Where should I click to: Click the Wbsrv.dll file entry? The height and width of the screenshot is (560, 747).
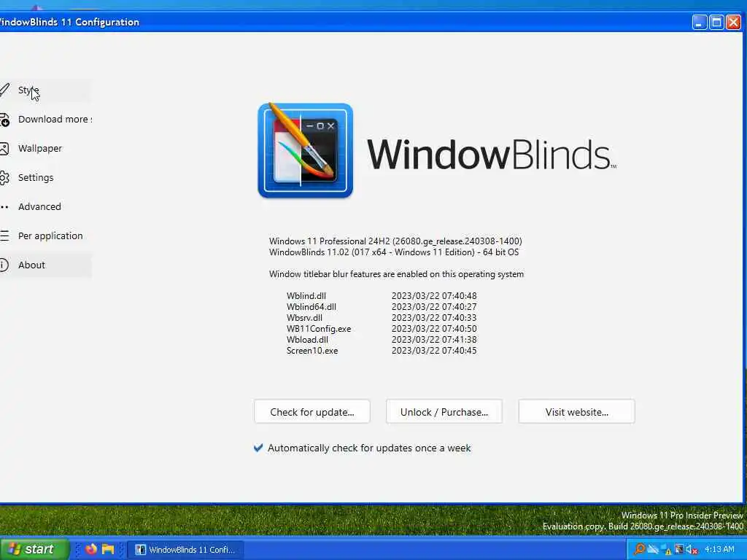(304, 318)
